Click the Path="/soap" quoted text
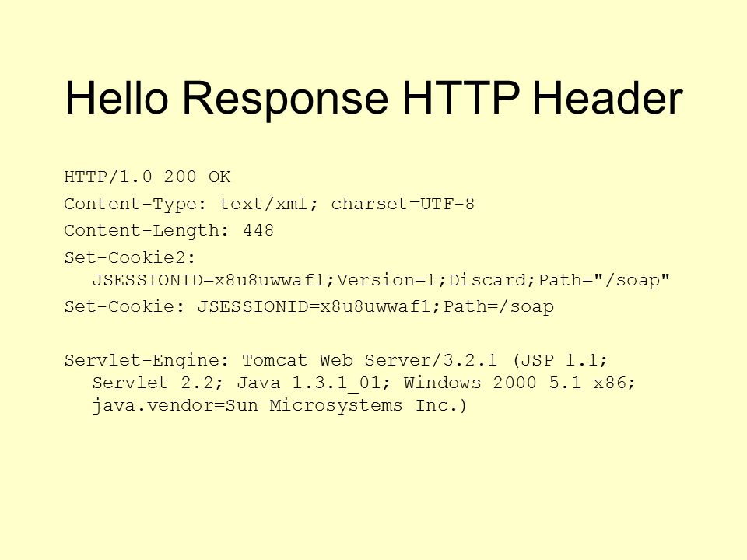747x560 pixels. click(x=604, y=280)
